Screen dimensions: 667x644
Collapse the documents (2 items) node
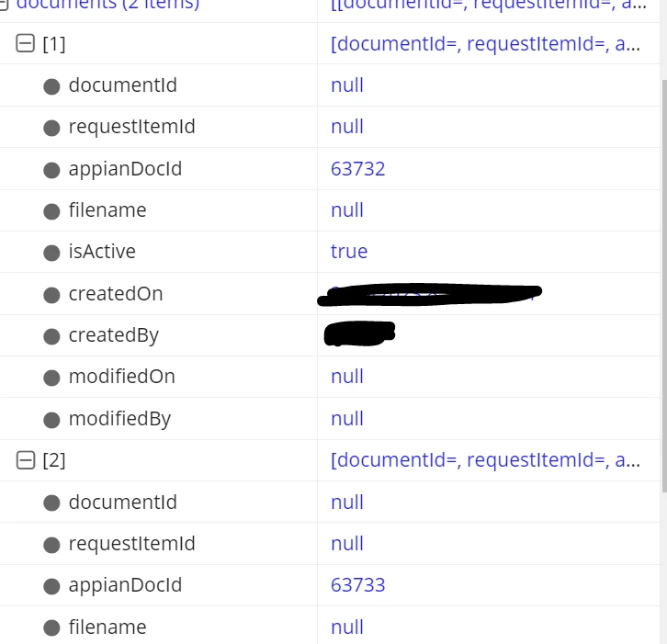4,5
